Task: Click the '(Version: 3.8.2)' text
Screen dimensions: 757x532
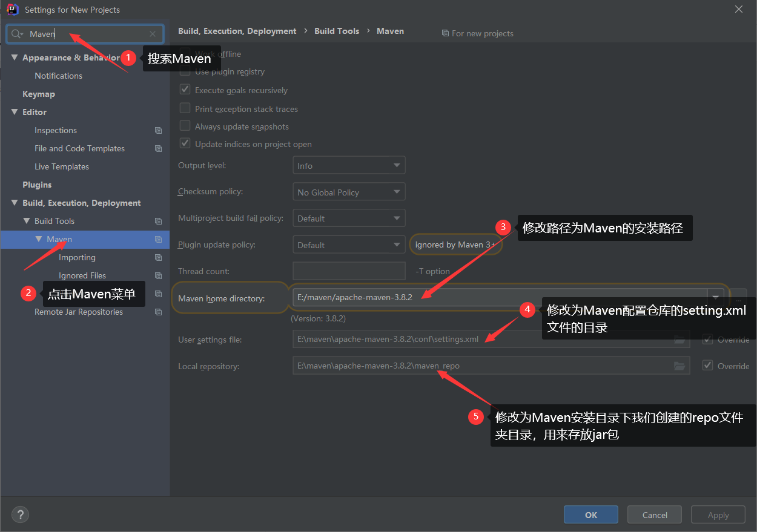Action: [x=319, y=318]
